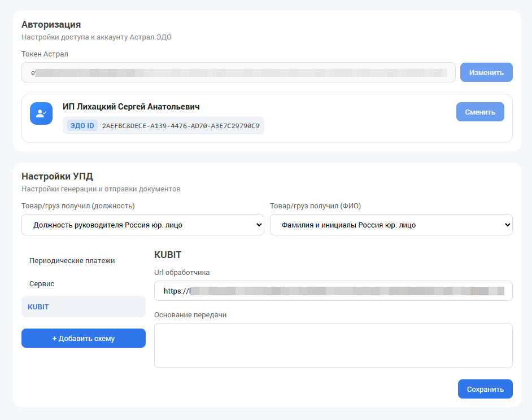Select the KUBIT scheme in sidebar
The image size is (532, 420).
(x=38, y=307)
